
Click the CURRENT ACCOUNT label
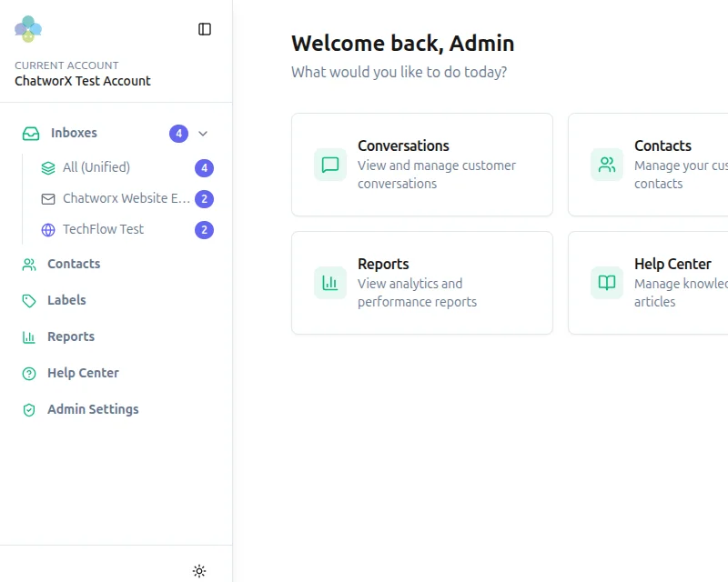tap(66, 65)
